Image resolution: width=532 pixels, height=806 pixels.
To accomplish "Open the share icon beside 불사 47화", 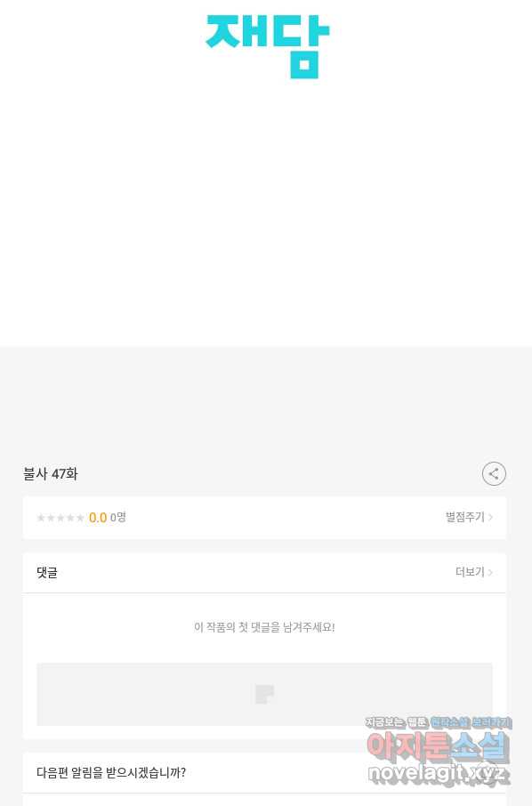I will [494, 473].
